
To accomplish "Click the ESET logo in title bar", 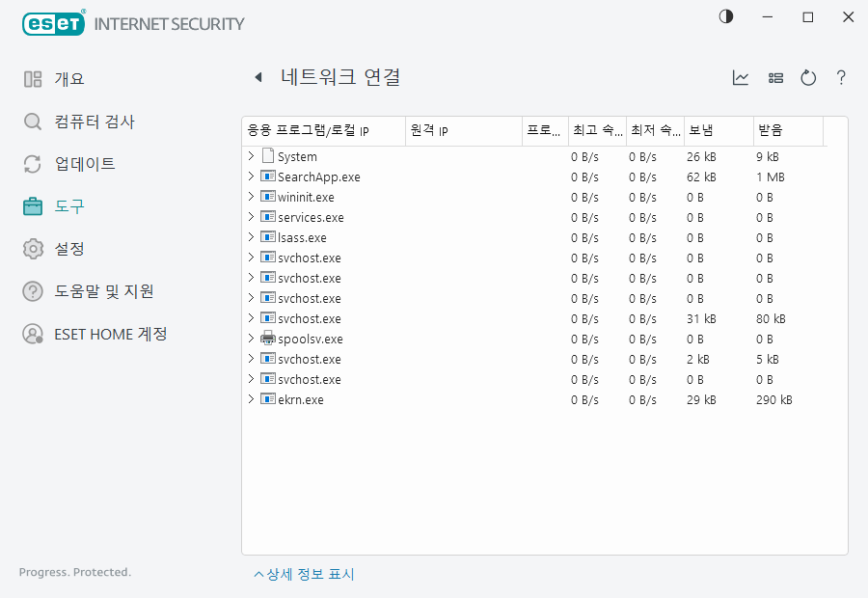I will pos(53,23).
